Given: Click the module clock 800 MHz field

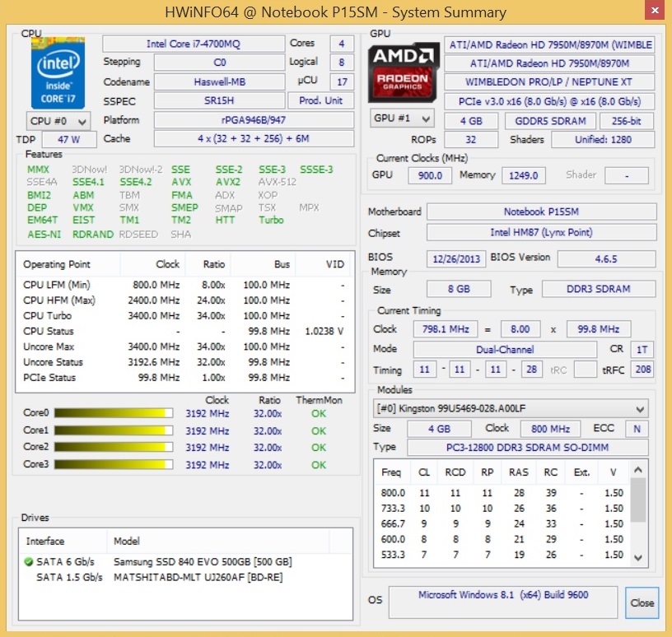Looking at the screenshot, I should 550,429.
